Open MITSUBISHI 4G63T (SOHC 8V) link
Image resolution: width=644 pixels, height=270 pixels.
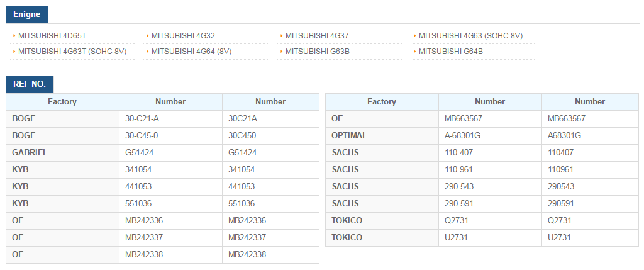(72, 52)
